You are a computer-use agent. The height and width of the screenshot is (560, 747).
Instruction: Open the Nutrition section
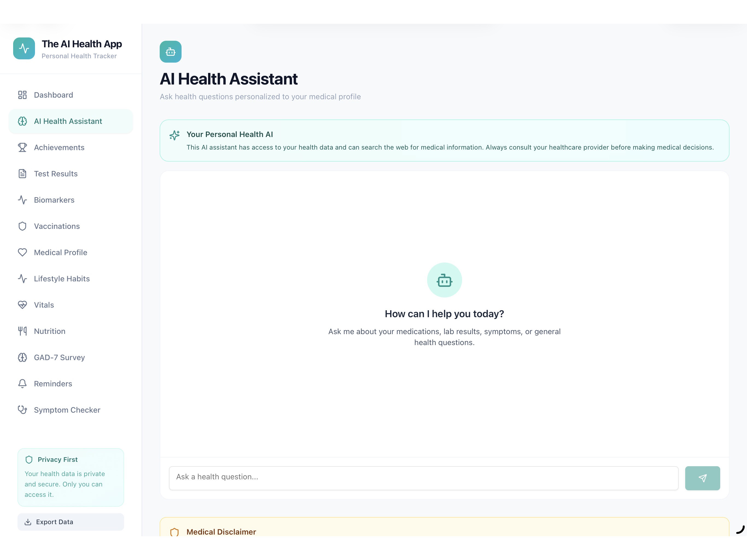[x=71, y=331]
